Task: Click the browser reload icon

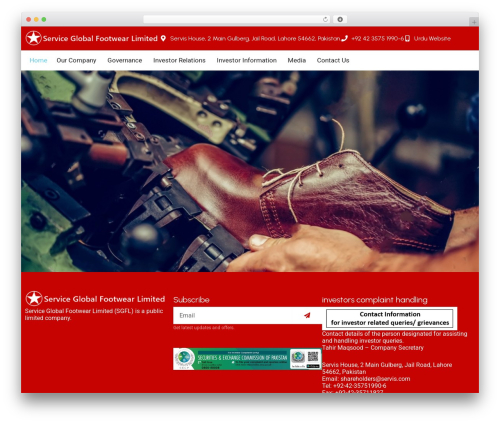Action: (325, 19)
